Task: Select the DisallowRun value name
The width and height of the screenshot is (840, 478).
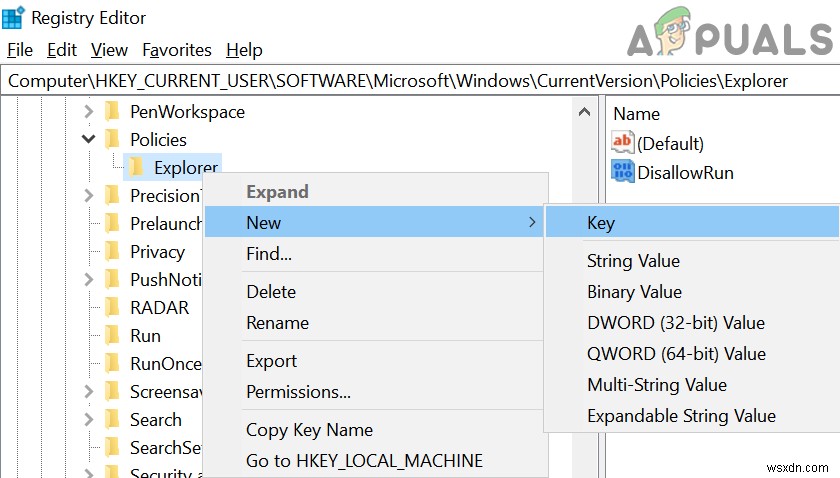Action: click(x=685, y=173)
